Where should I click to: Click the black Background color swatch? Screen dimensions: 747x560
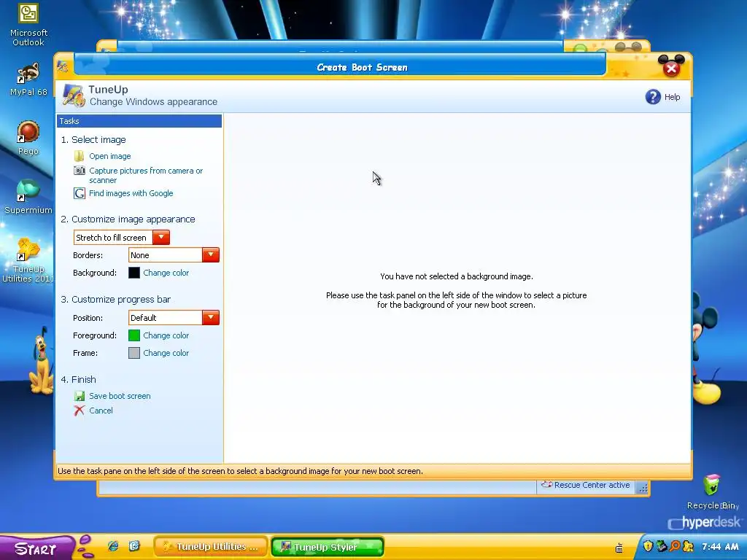tap(134, 273)
